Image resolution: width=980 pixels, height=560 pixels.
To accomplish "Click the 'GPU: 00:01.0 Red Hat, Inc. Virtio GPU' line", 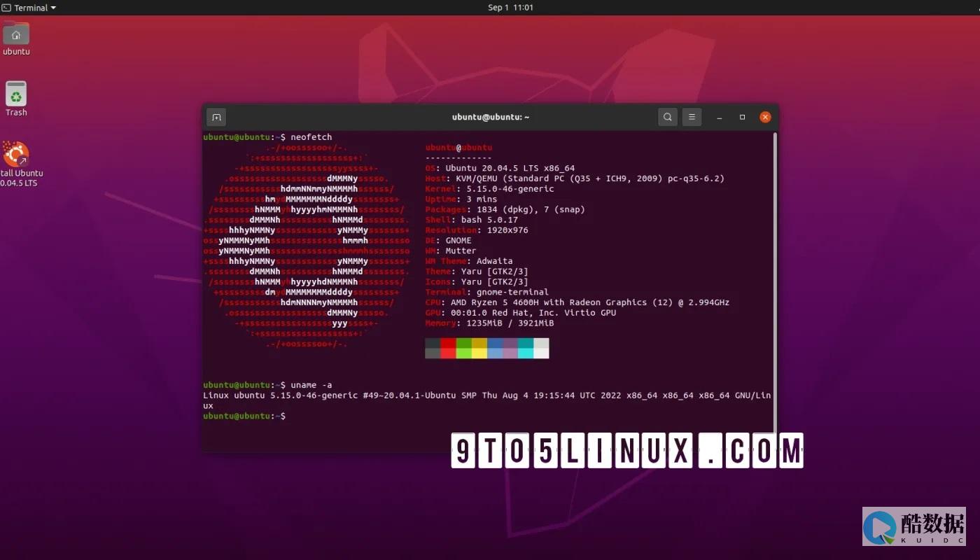I will tap(521, 313).
